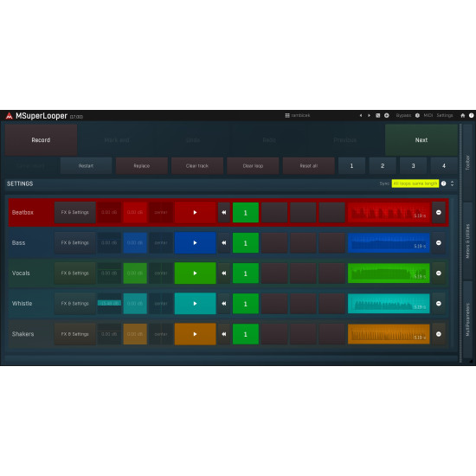
Task: Open the Settings menu in title bar
Action: click(x=445, y=115)
